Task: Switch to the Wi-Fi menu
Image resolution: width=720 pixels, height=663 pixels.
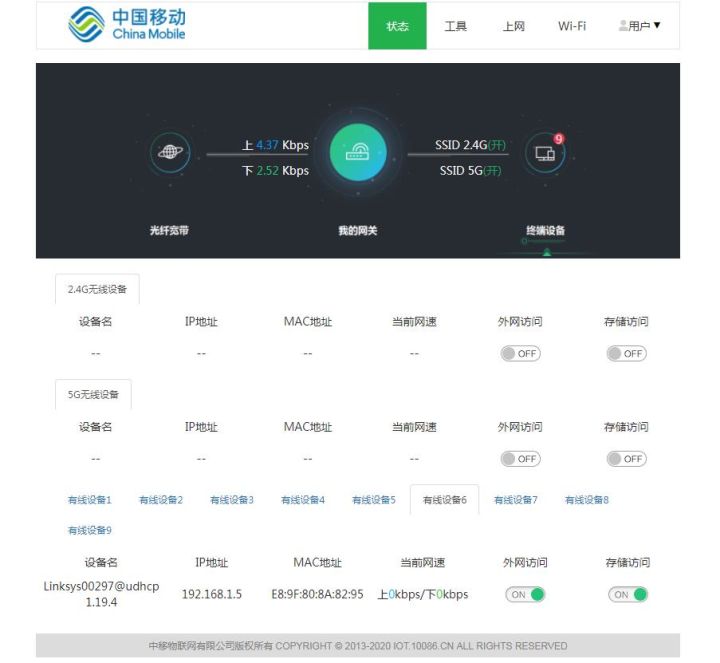Action: pos(572,26)
